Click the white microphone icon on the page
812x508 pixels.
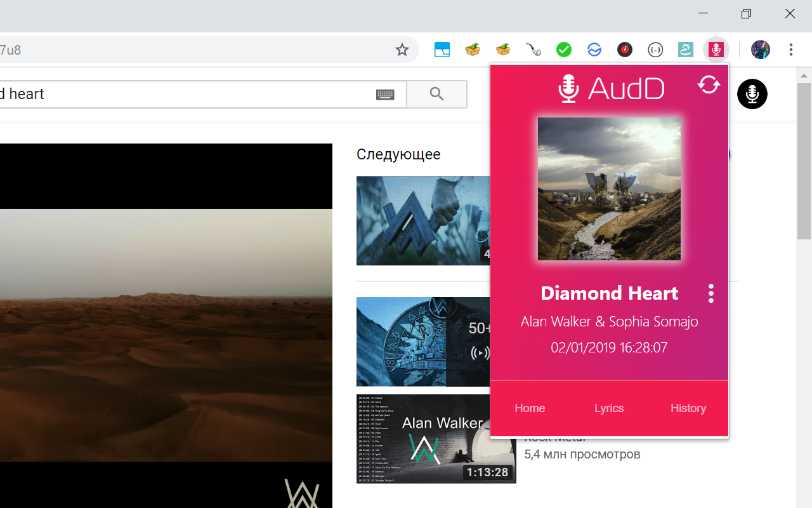[752, 94]
